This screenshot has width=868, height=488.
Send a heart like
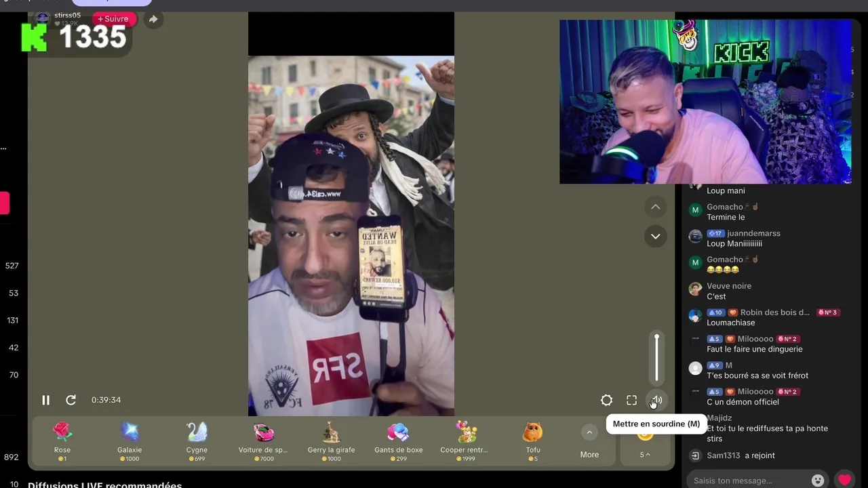844,480
